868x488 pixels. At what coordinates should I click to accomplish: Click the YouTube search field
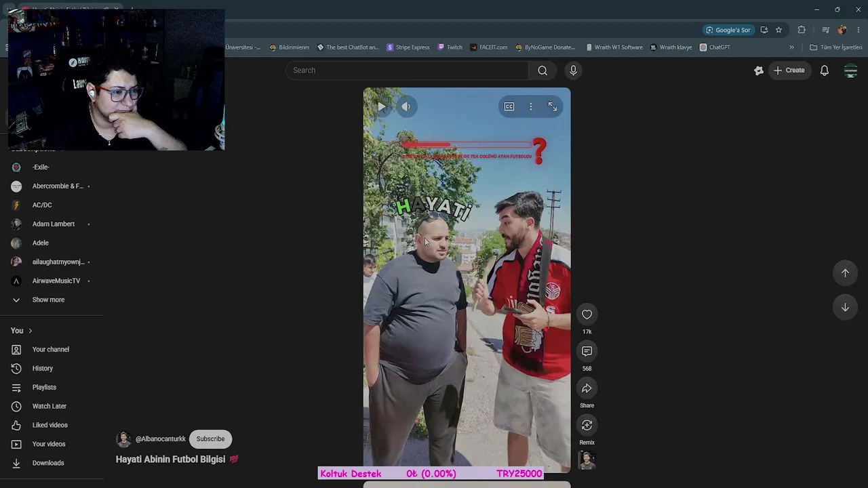pos(407,70)
